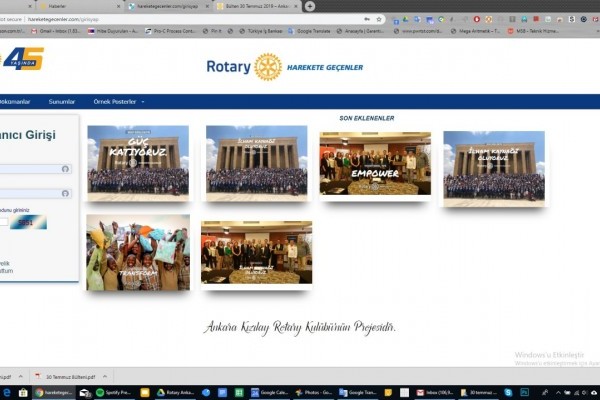Expand the Örnek Posterler dropdown menu

(x=118, y=102)
